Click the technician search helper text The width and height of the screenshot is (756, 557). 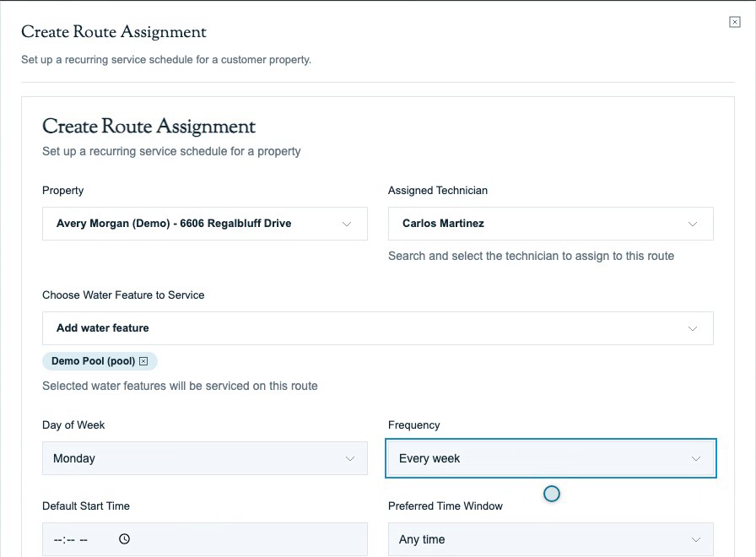coord(531,256)
